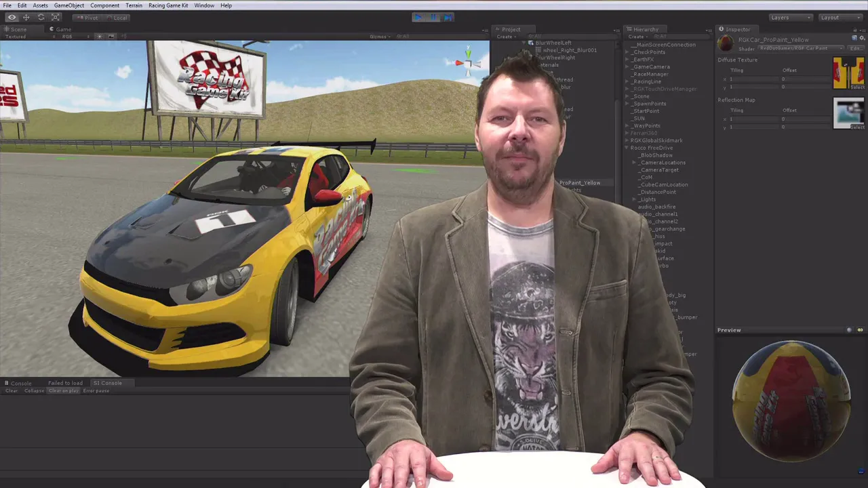Viewport: 868px width, 488px height.
Task: Click the Console Clear button
Action: [12, 390]
